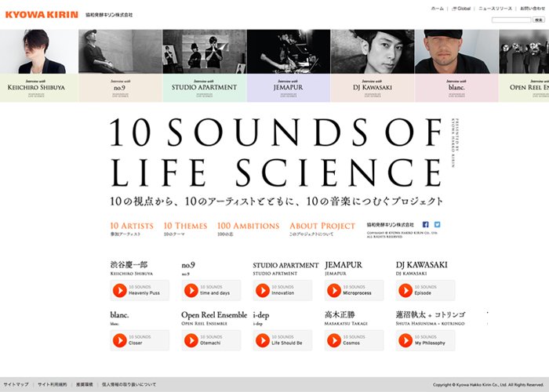Open 推奨環境 footer link
This screenshot has height=392, width=549.
pyautogui.click(x=85, y=384)
